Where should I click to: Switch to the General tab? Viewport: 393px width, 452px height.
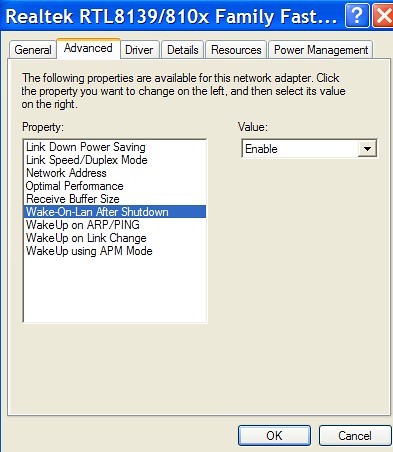(33, 50)
